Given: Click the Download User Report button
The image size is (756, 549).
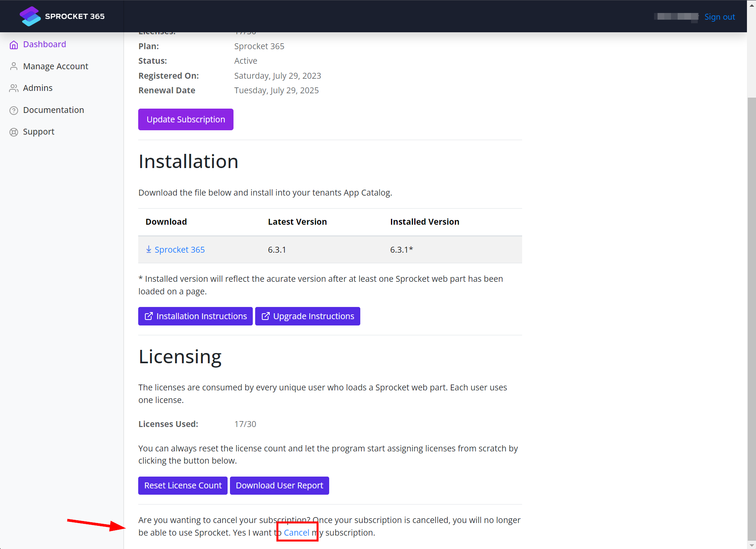Looking at the screenshot, I should point(279,486).
